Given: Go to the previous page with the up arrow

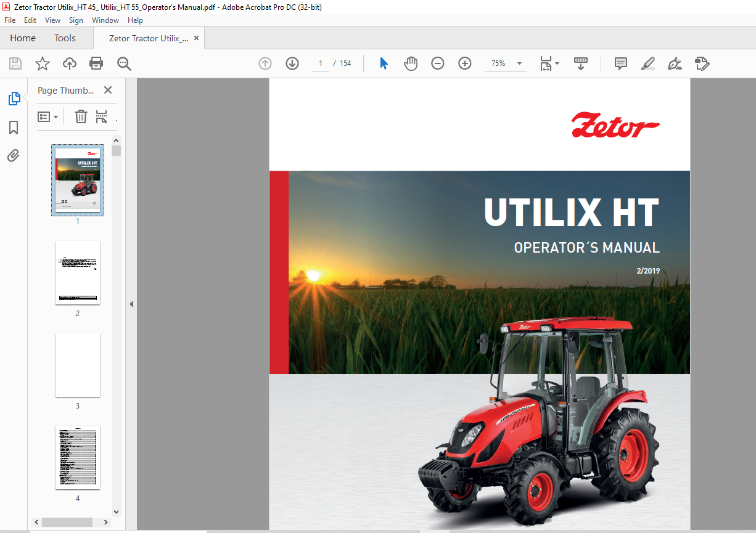Looking at the screenshot, I should [265, 63].
